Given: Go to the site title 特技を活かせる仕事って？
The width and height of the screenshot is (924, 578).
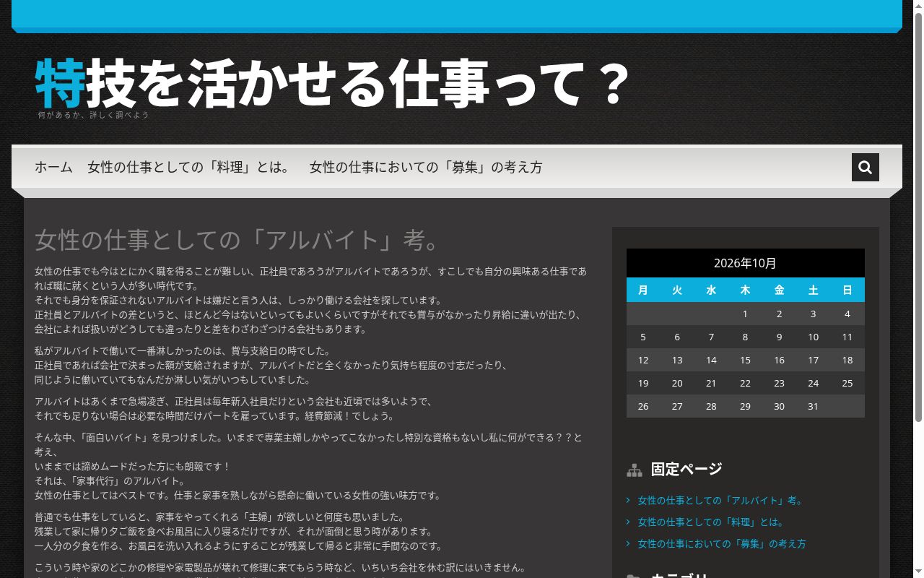Looking at the screenshot, I should tap(334, 83).
